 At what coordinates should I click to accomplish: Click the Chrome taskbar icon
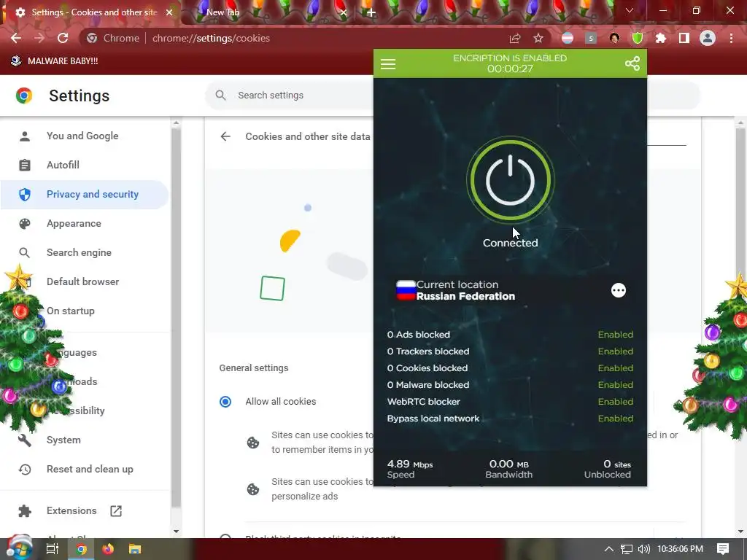(82, 549)
